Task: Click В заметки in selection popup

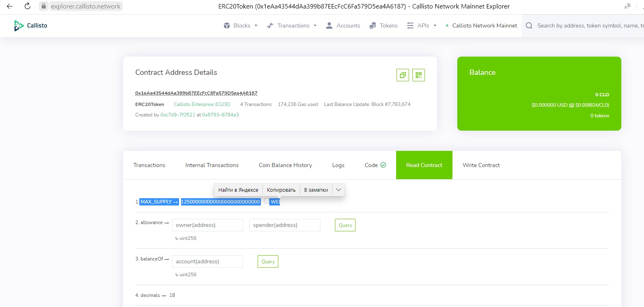Action: pos(316,190)
